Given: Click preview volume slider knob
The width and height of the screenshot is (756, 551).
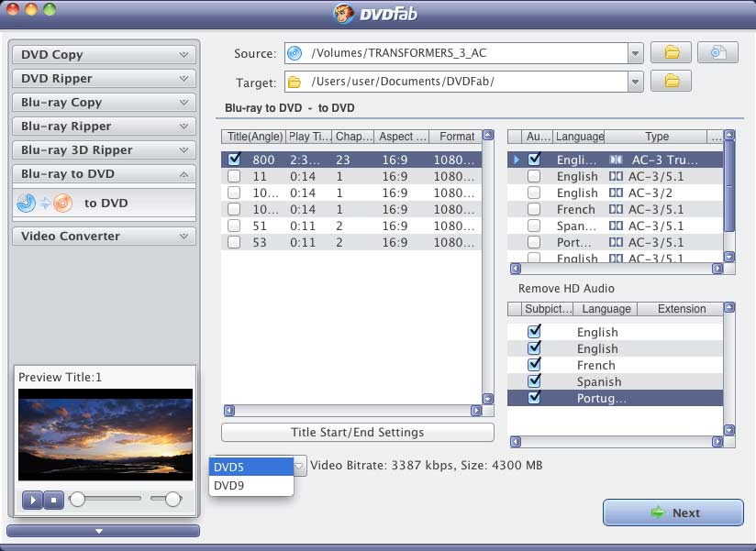Looking at the screenshot, I should point(173,499).
